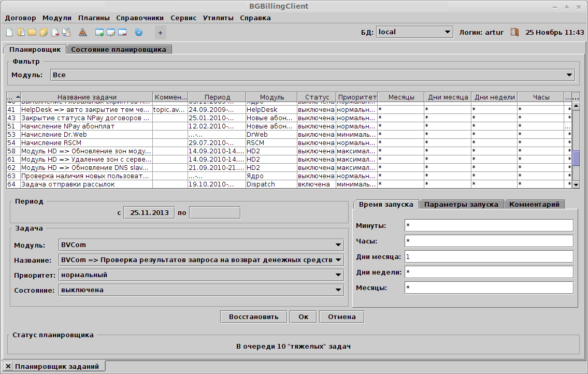Click the multiple folders toolbar icon

coord(44,32)
